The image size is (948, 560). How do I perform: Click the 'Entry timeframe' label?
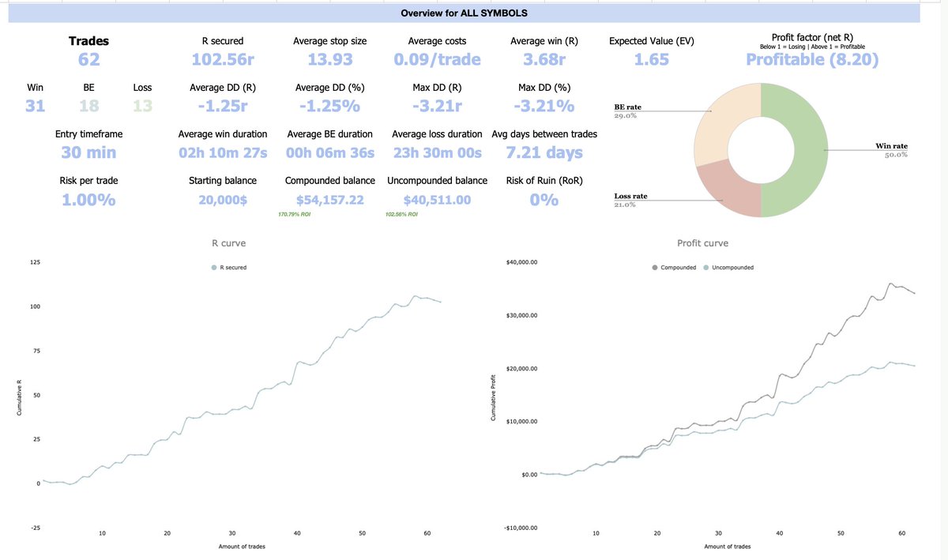point(88,133)
